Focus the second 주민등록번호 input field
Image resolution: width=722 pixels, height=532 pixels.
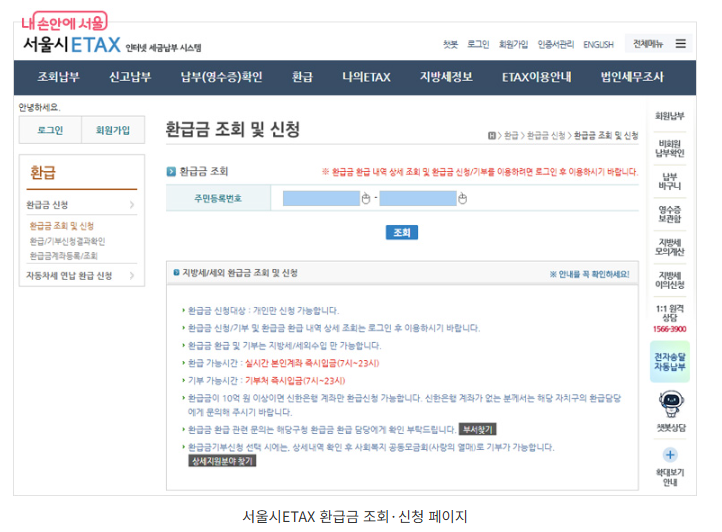[418, 198]
